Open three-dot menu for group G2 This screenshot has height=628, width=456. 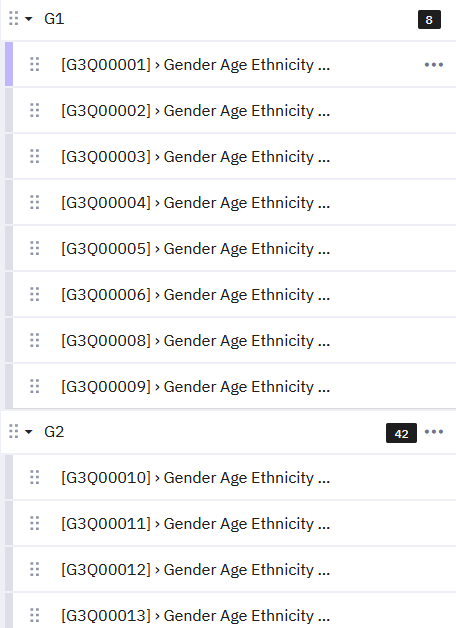pyautogui.click(x=434, y=431)
